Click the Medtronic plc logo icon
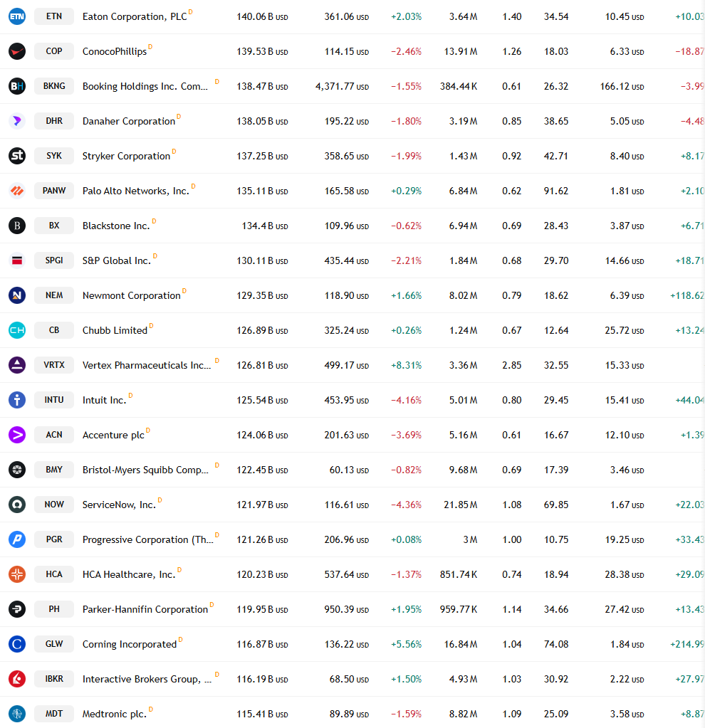This screenshot has width=705, height=728. tap(17, 714)
